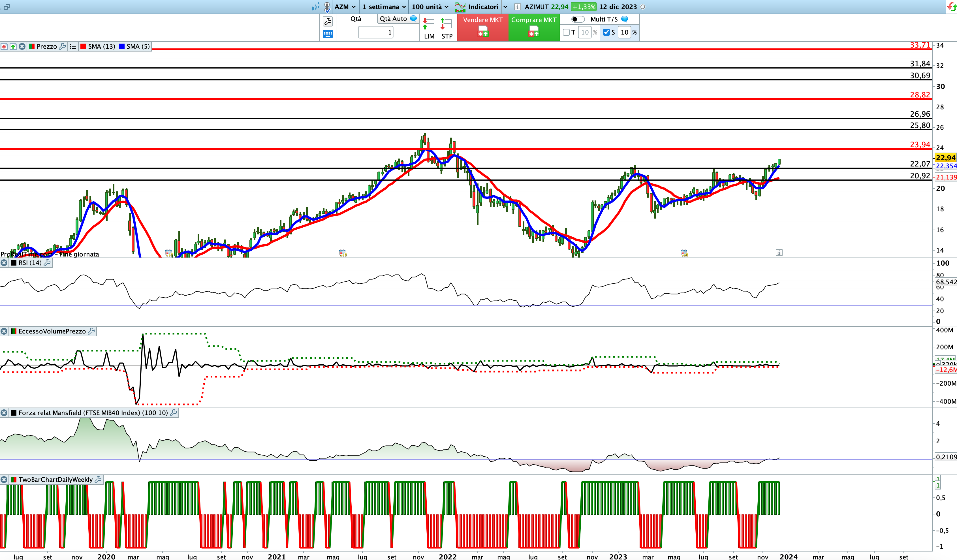Click the green up-arrow panel icon
This screenshot has width=957, height=560.
[13, 46]
